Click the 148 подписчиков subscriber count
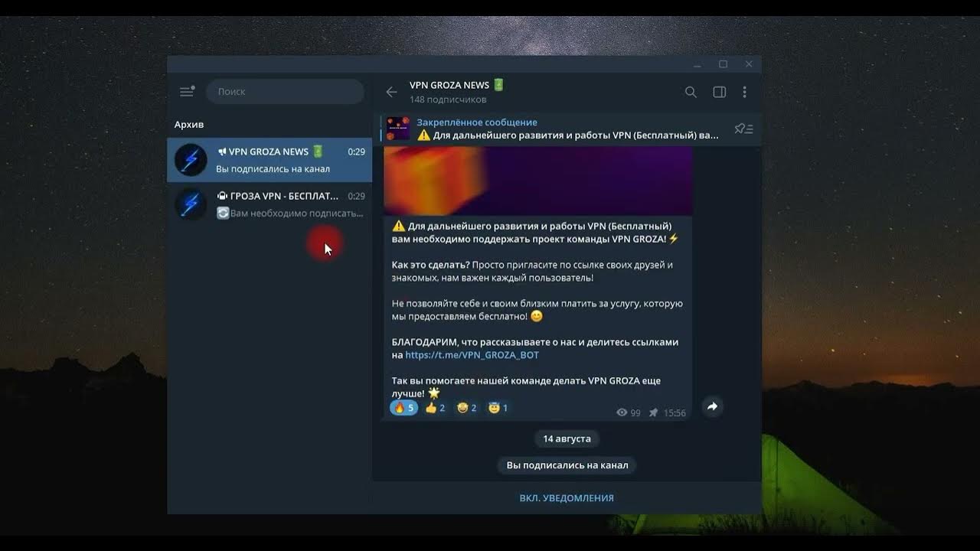The height and width of the screenshot is (551, 980). coord(448,99)
